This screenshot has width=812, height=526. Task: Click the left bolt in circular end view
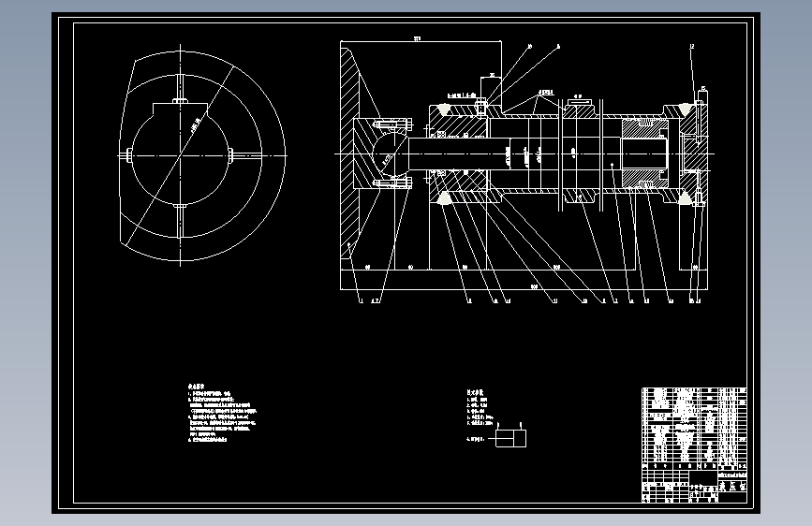click(x=125, y=154)
